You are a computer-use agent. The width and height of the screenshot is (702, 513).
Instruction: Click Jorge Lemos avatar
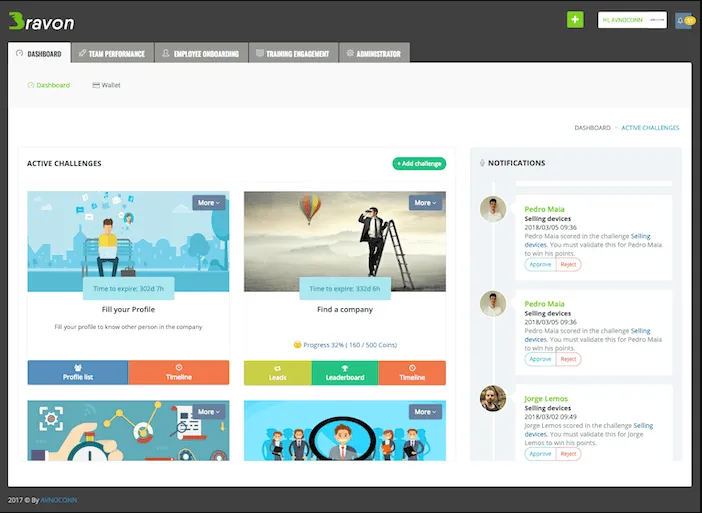493,398
